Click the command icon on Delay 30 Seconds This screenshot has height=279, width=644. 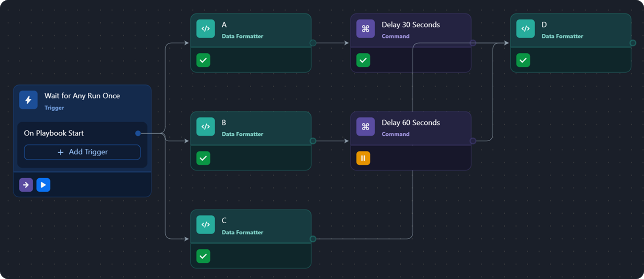pos(365,29)
